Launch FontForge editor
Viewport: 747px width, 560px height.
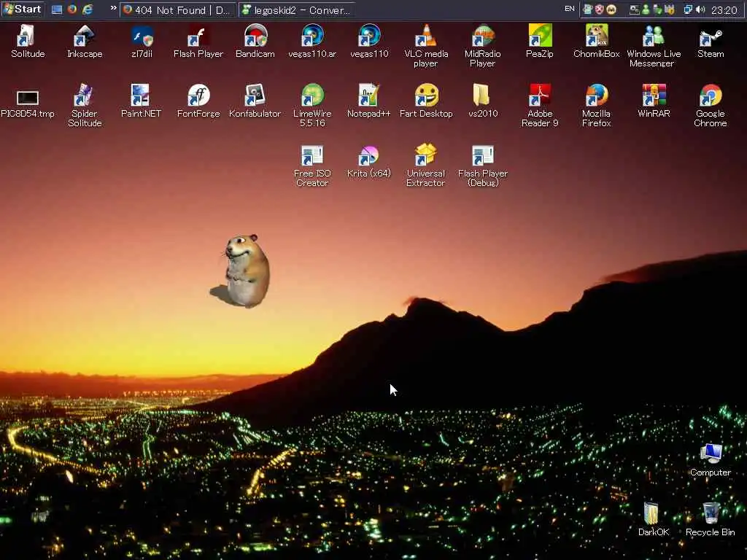[198, 101]
